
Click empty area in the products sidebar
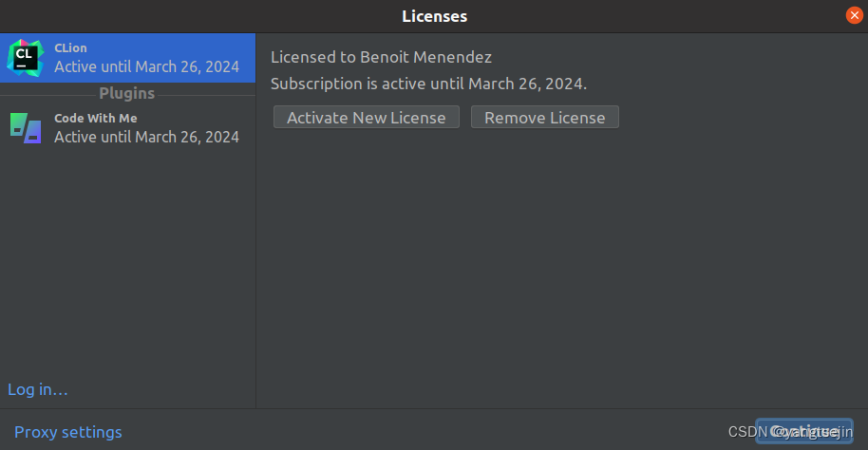pos(127,266)
